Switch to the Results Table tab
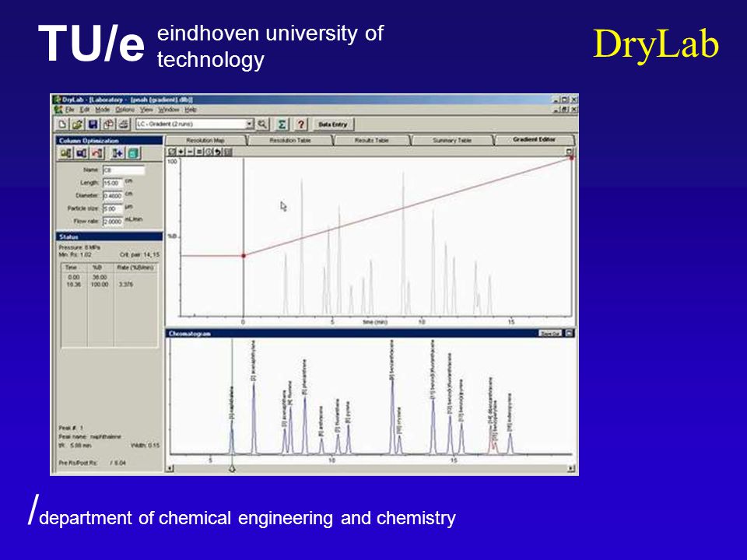Screen dimensions: 747x560 click(372, 141)
